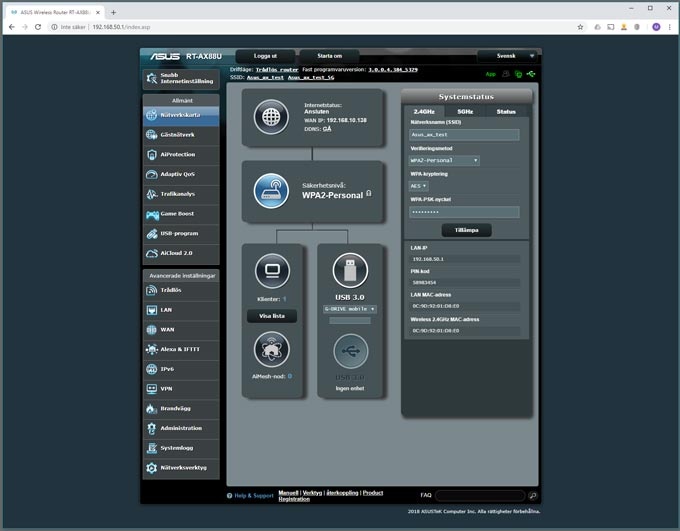This screenshot has width=680, height=531.
Task: Switch to the Status tab
Action: pyautogui.click(x=506, y=112)
